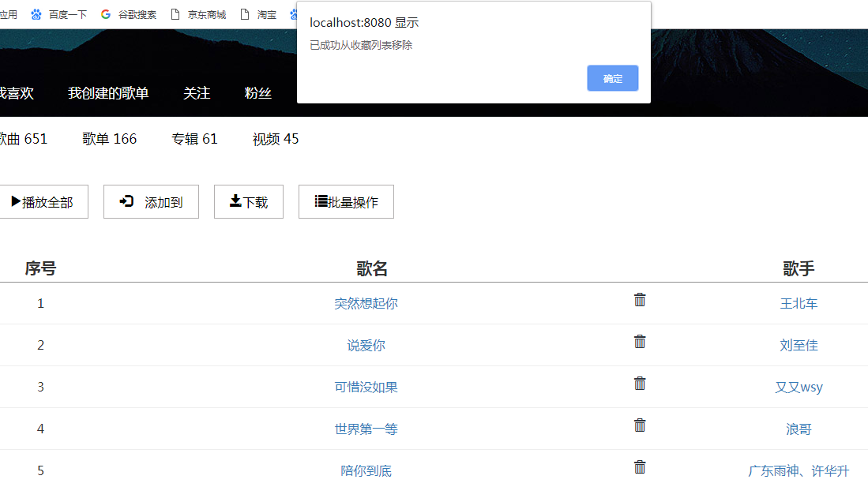Select the 视频 45 sub-tab
Screen dimensions: 868x487
pos(276,139)
